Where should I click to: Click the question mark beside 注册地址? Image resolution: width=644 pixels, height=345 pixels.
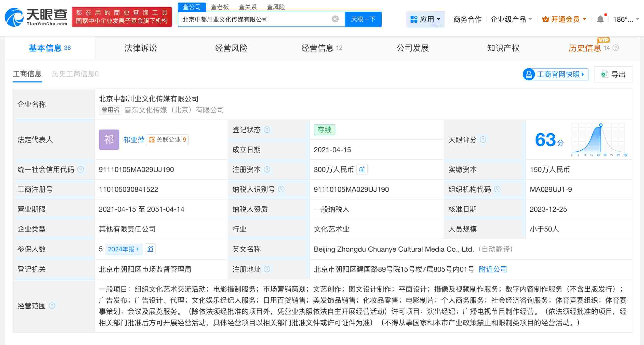(267, 269)
